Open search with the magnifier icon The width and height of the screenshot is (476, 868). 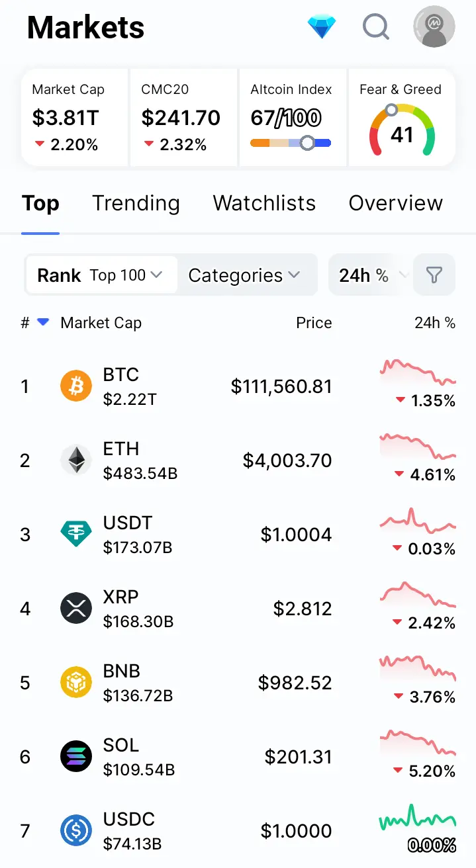coord(376,27)
